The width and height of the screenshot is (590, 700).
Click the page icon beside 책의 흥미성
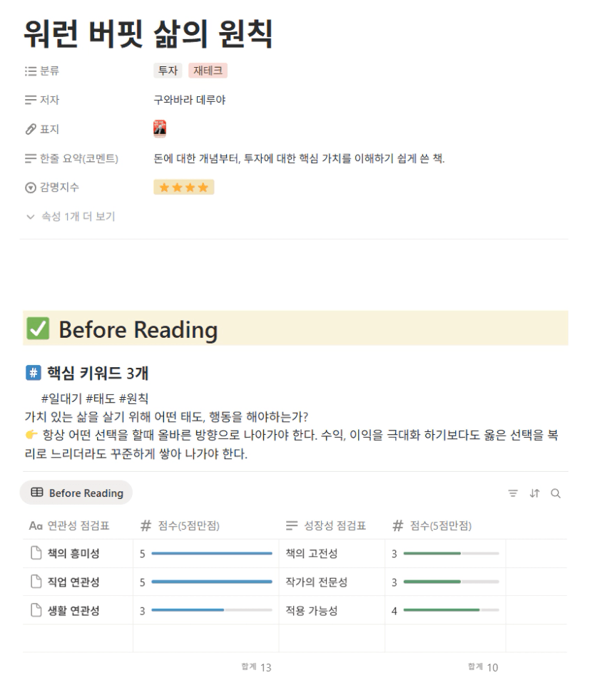(36, 554)
